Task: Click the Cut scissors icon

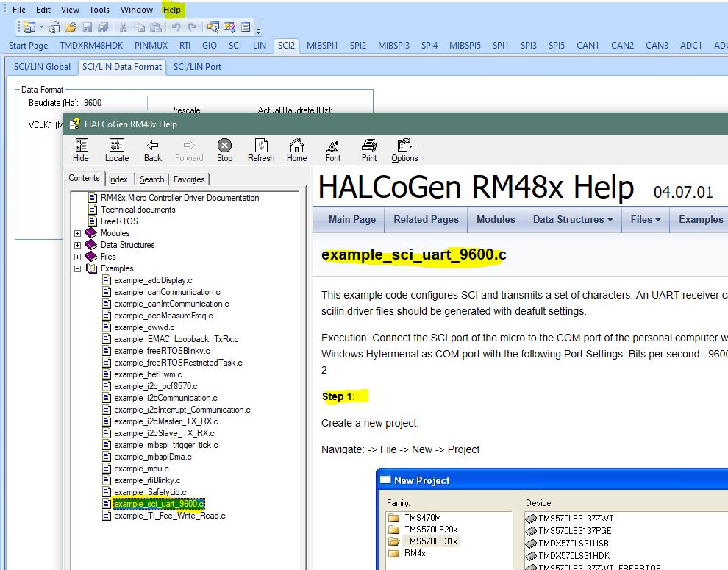Action: click(x=123, y=27)
